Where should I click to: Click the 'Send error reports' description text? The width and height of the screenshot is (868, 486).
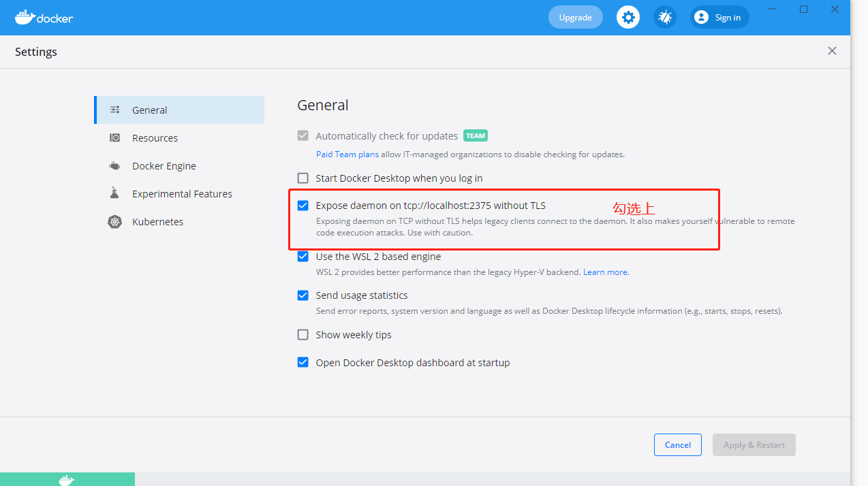[549, 311]
